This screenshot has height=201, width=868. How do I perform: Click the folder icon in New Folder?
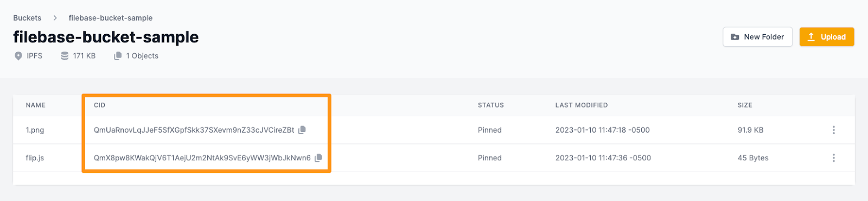point(735,37)
